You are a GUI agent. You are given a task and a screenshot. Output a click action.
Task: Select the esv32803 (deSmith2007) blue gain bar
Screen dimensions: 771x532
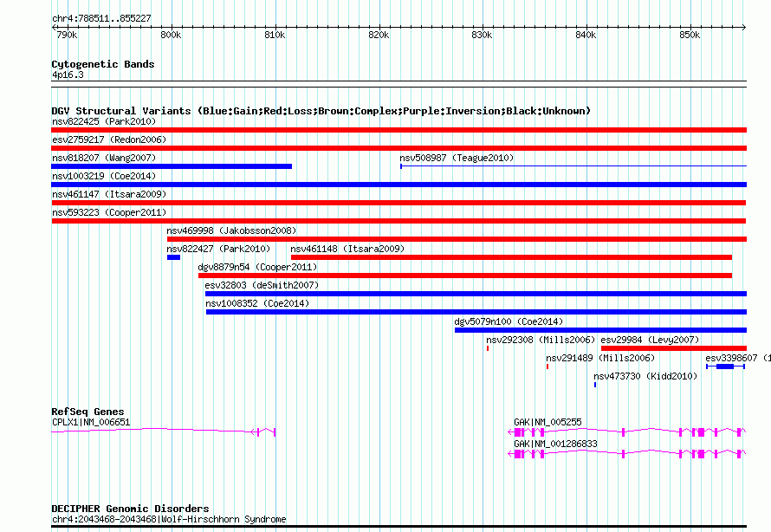point(476,294)
